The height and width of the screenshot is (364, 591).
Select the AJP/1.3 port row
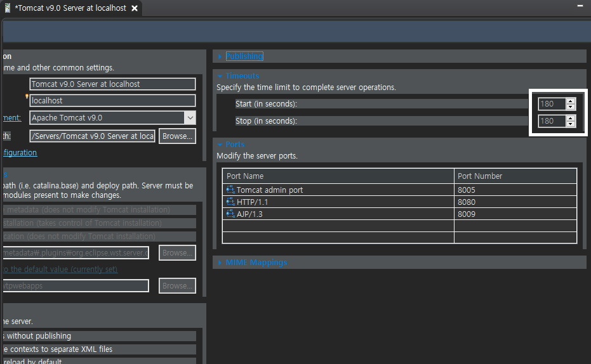pyautogui.click(x=399, y=214)
